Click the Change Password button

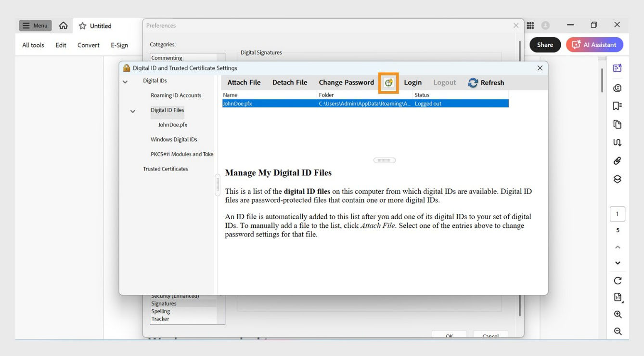[346, 82]
